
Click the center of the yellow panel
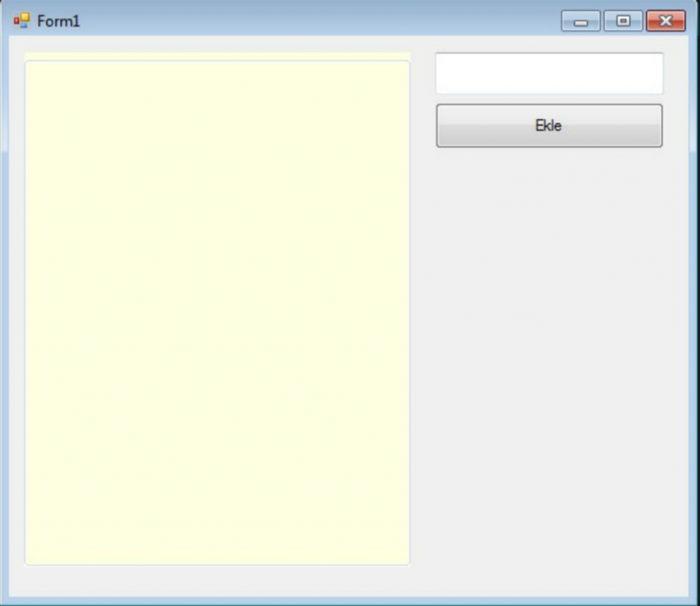[217, 312]
